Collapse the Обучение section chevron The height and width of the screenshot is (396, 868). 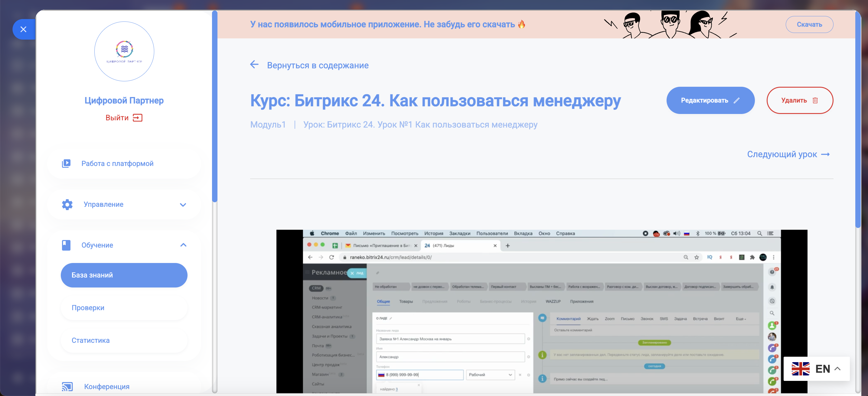click(183, 245)
